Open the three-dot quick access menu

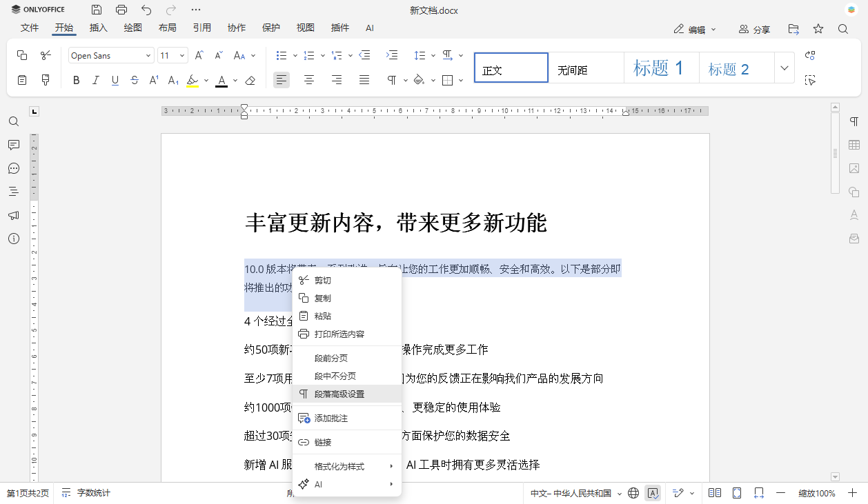pyautogui.click(x=196, y=10)
